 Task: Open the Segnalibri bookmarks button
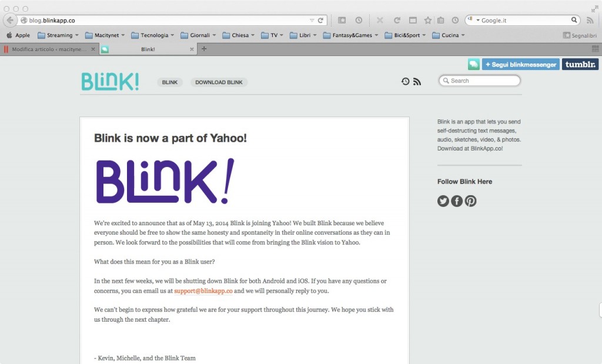tap(580, 35)
